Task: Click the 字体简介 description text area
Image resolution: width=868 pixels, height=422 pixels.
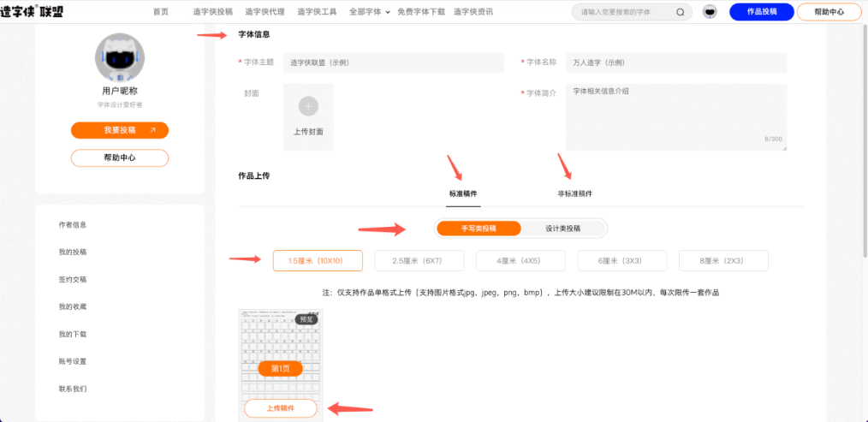Action: pos(675,116)
